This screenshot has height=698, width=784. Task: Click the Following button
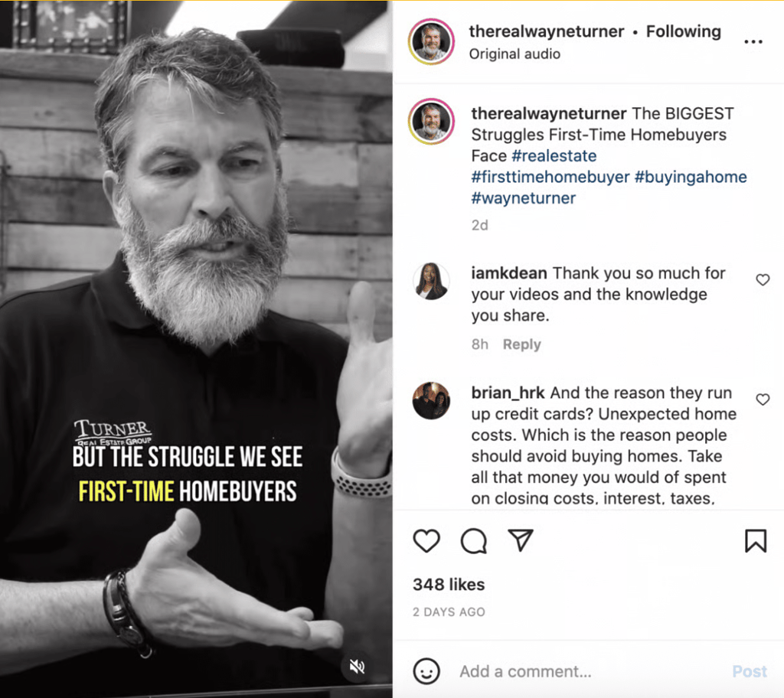coord(684,31)
